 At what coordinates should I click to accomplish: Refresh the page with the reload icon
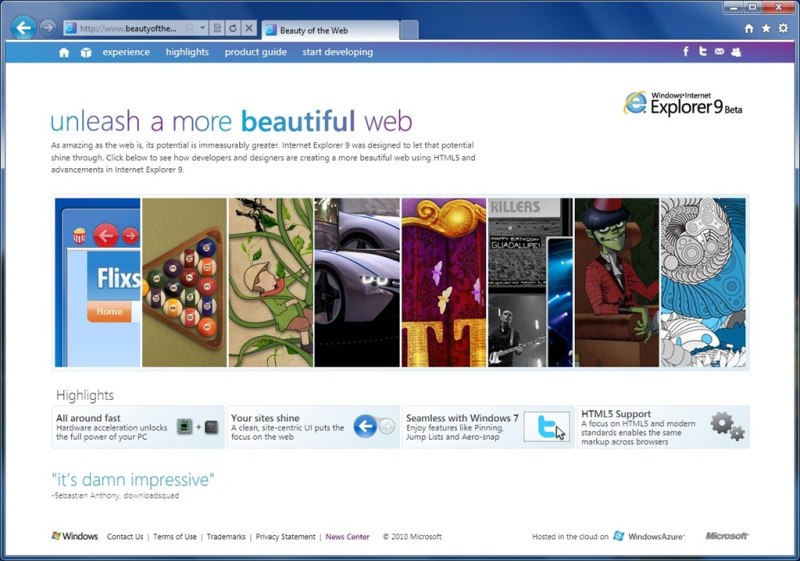[x=232, y=29]
